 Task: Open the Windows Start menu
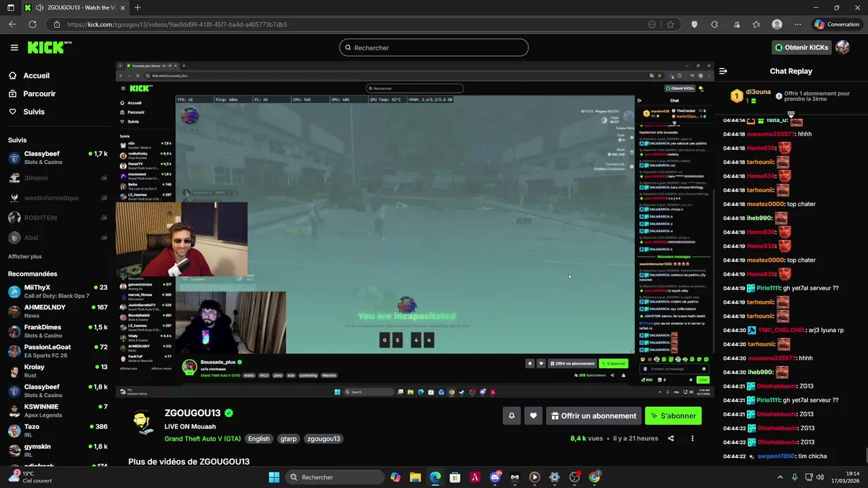[274, 477]
